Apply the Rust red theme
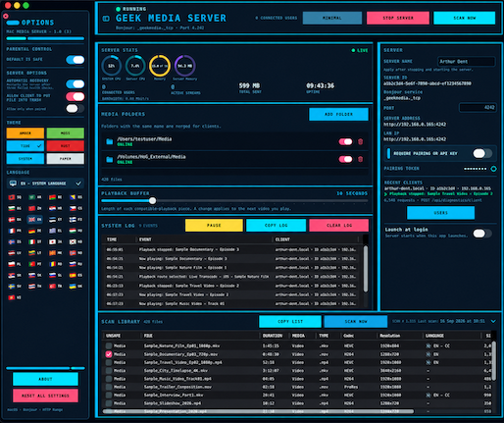 (x=66, y=146)
